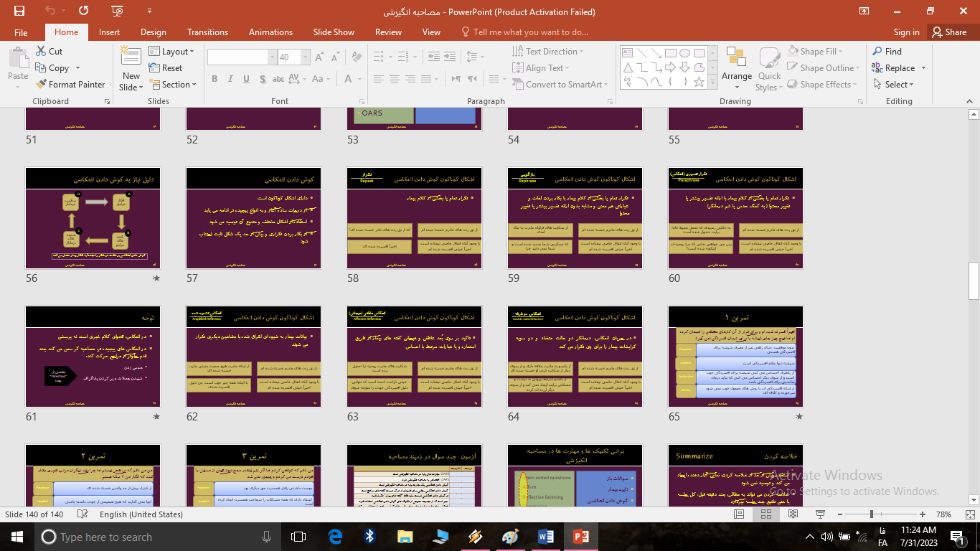
Task: Click the Cut scissors icon
Action: click(42, 52)
